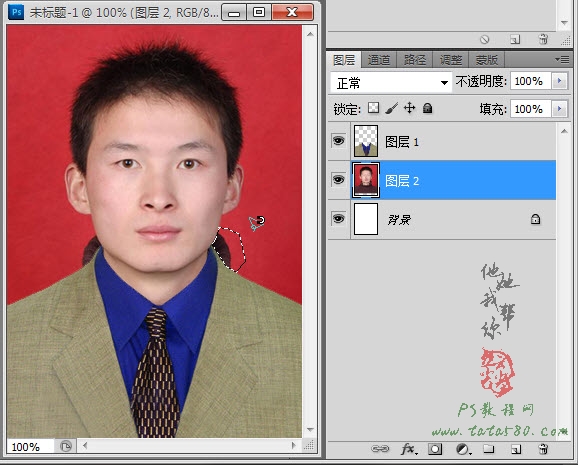This screenshot has height=465, width=578.
Task: Switch to the 路径 tab
Action: pos(414,60)
